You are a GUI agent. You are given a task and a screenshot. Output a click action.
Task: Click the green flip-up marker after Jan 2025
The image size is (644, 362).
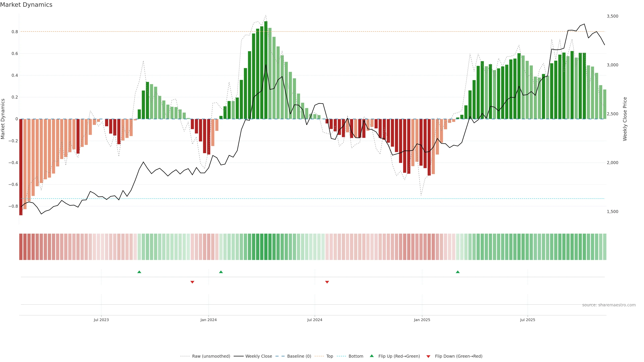click(458, 272)
